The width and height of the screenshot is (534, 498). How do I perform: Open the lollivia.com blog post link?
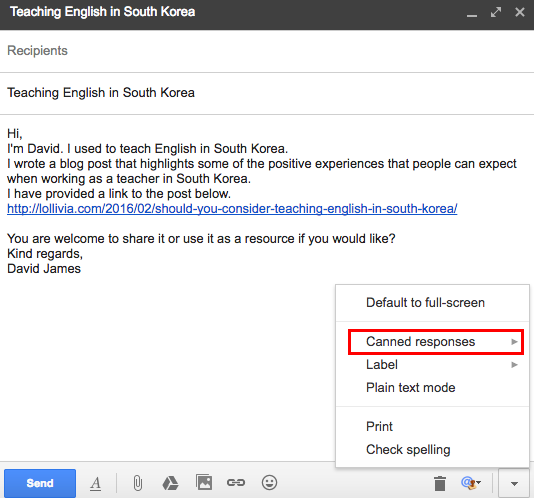click(x=232, y=208)
